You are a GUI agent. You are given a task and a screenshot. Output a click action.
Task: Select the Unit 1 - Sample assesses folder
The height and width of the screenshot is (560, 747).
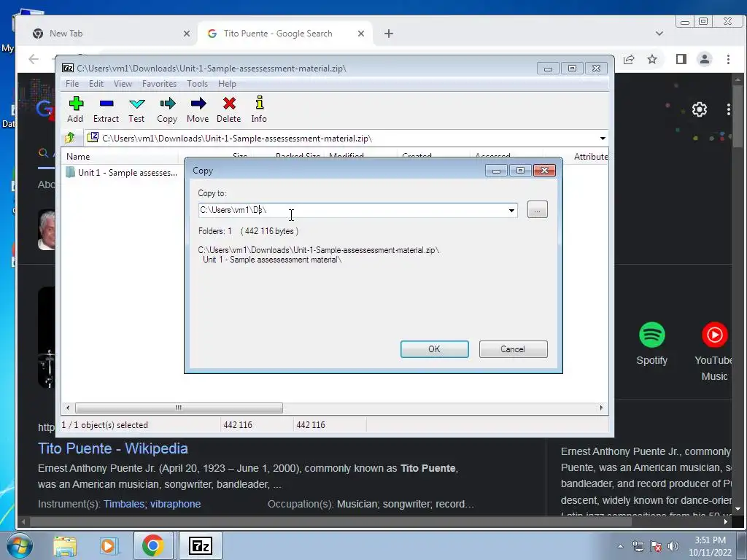[122, 172]
